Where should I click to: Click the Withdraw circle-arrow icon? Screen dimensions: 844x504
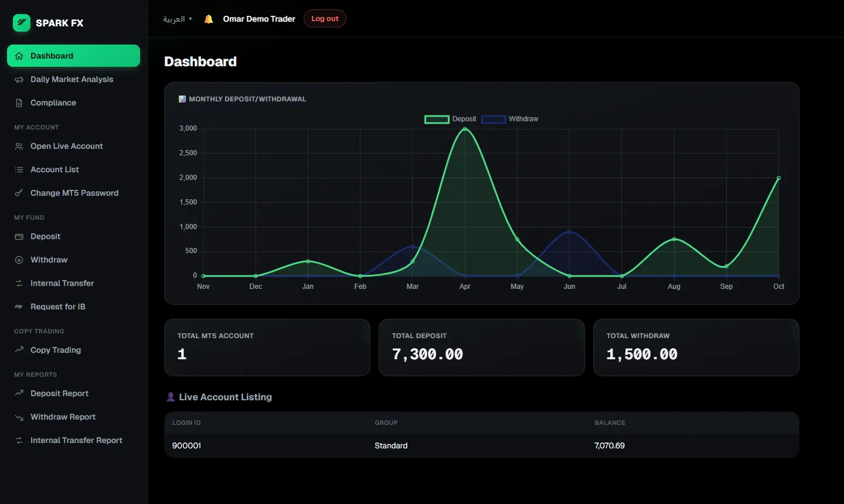[19, 260]
